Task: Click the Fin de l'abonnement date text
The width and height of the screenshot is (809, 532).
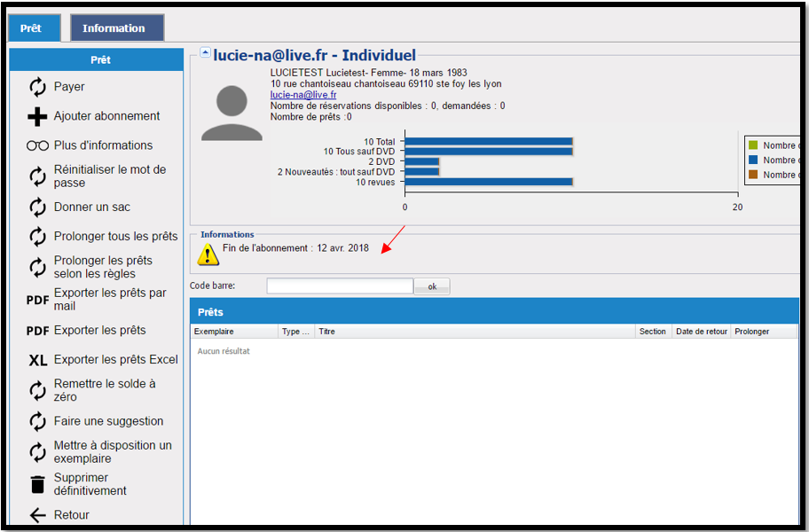Action: point(295,248)
